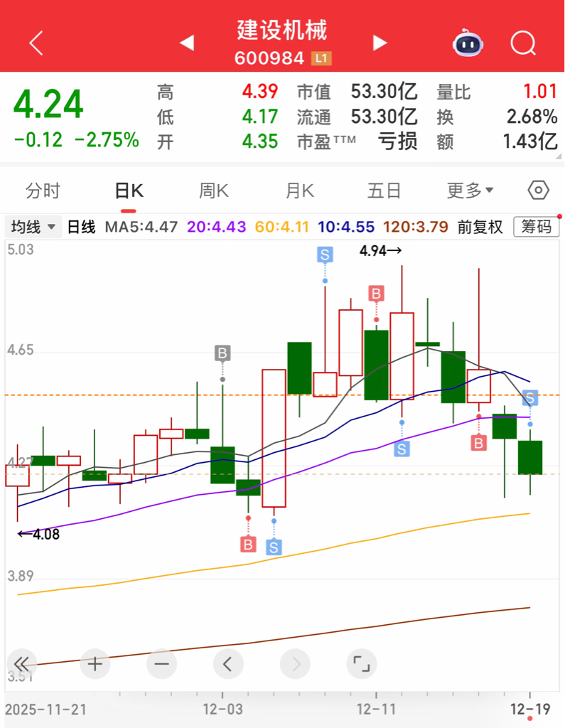The height and width of the screenshot is (728, 565).
Task: Move chart left with chevron button
Action: [228, 664]
